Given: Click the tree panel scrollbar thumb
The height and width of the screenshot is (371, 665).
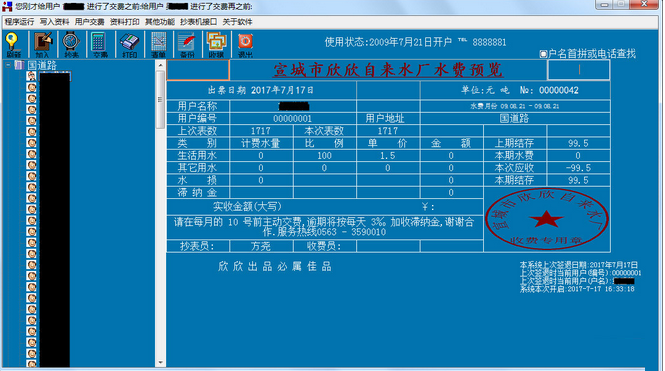Looking at the screenshot, I should pos(160,100).
